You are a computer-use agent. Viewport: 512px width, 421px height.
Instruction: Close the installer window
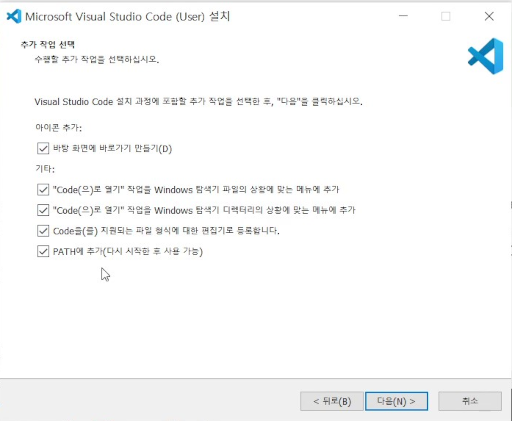(x=489, y=16)
